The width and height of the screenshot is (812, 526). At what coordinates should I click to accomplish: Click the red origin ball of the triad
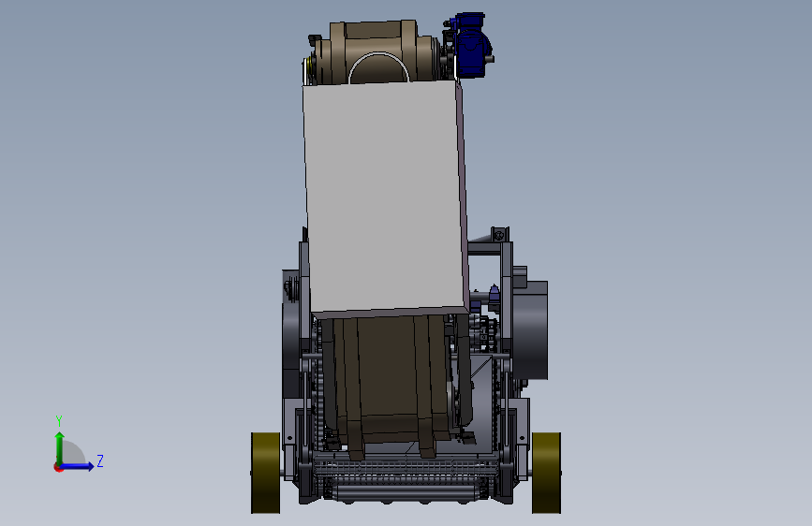pyautogui.click(x=58, y=468)
